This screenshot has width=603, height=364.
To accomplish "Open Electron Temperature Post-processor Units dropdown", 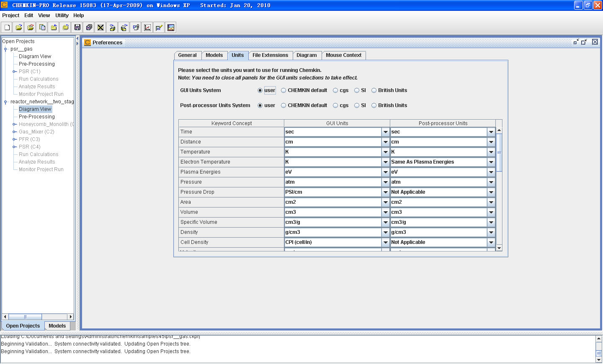I will 491,162.
